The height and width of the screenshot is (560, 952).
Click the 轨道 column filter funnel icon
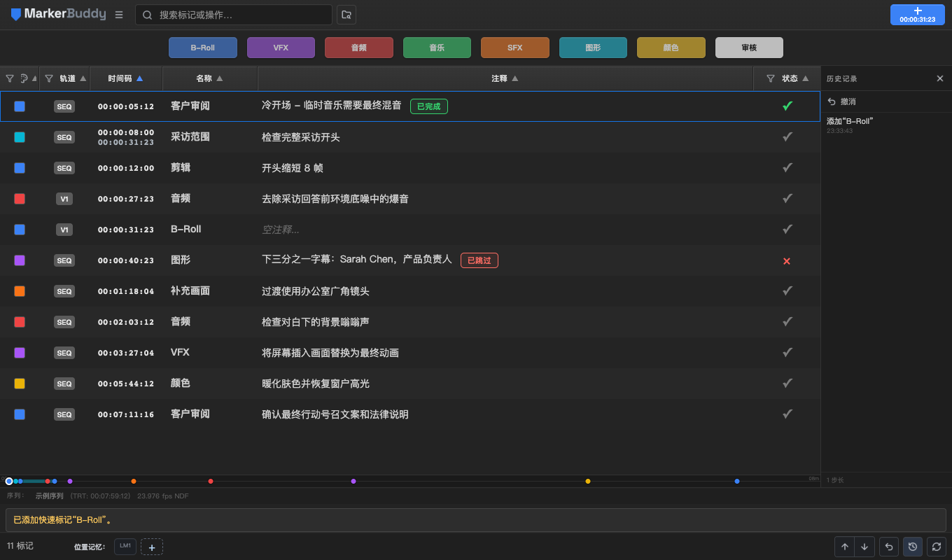pos(49,78)
